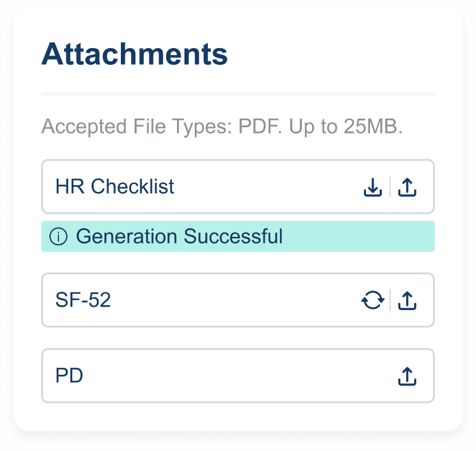Click the Generation Successful notification banner
Viewport: 476px width, 451px height.
238,236
